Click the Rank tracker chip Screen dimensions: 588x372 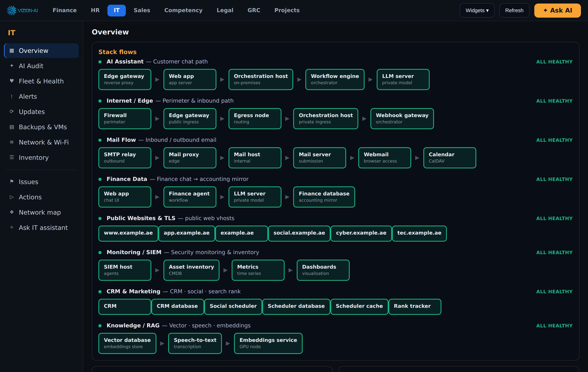click(415, 306)
